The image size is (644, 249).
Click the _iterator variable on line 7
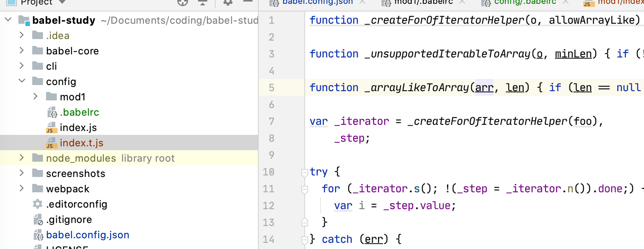pos(362,121)
